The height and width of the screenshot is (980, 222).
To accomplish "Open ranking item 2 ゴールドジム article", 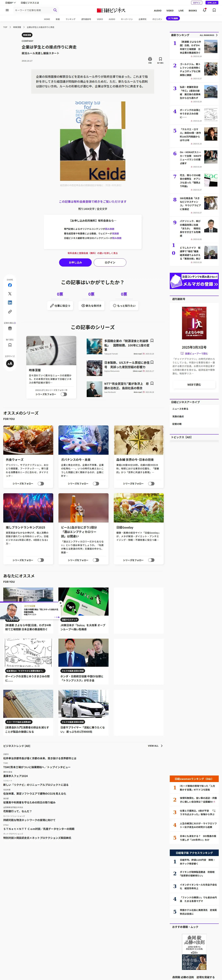I will (194, 71).
